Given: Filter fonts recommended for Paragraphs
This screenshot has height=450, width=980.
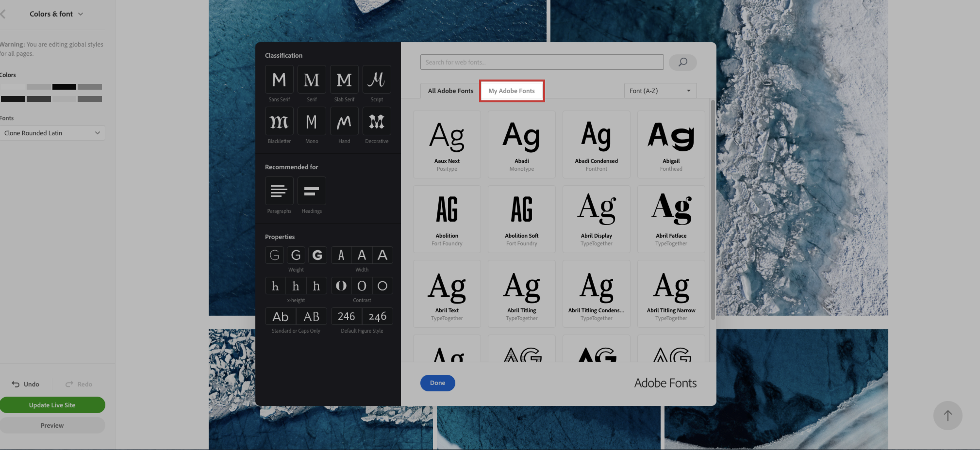Looking at the screenshot, I should [x=279, y=191].
